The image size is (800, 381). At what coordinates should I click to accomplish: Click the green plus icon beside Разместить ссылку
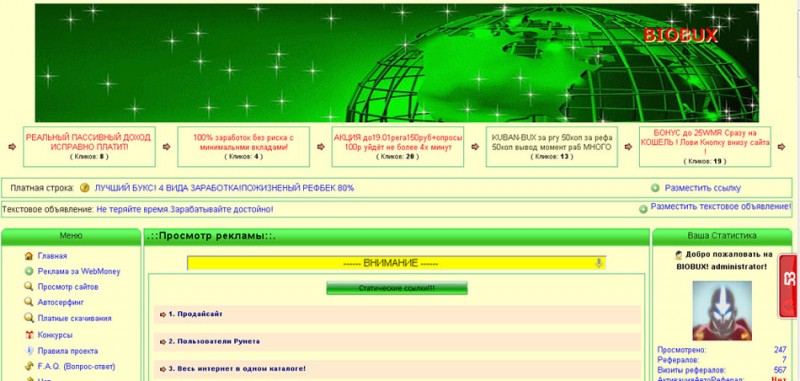[655, 188]
